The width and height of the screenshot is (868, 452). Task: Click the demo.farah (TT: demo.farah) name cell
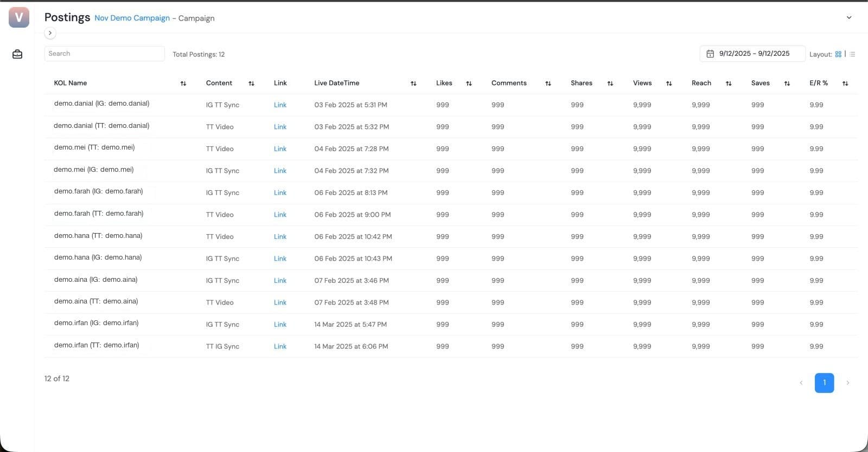click(99, 214)
